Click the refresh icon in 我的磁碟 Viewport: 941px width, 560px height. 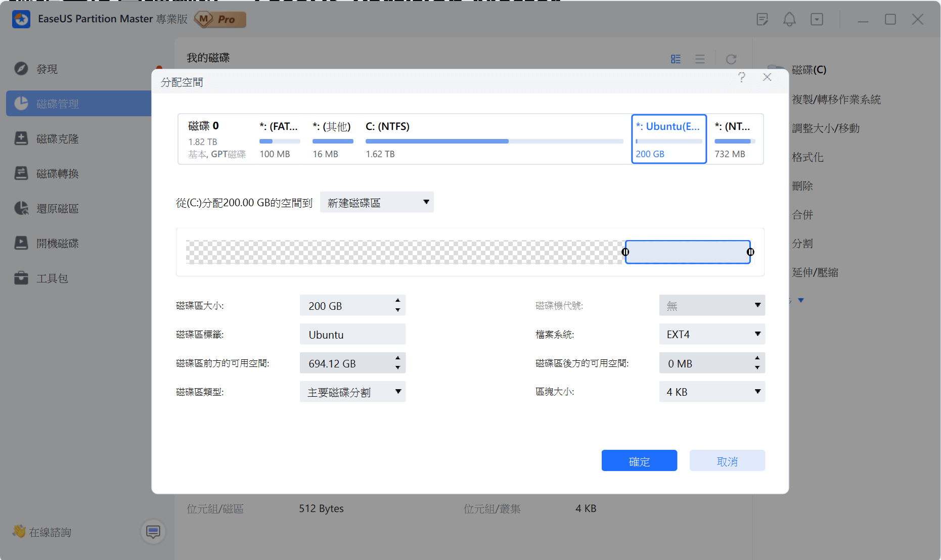click(x=731, y=59)
